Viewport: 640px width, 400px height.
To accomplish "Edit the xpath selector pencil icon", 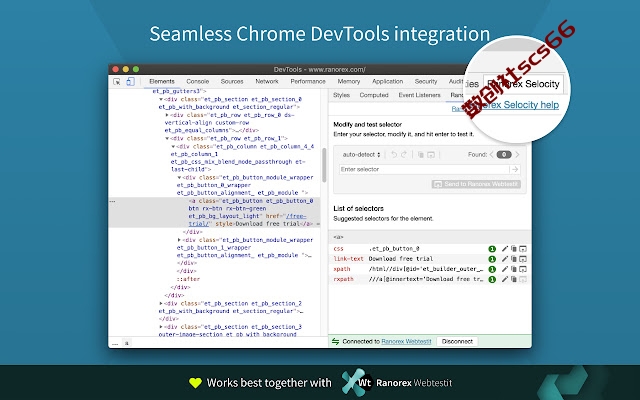I will 504,269.
